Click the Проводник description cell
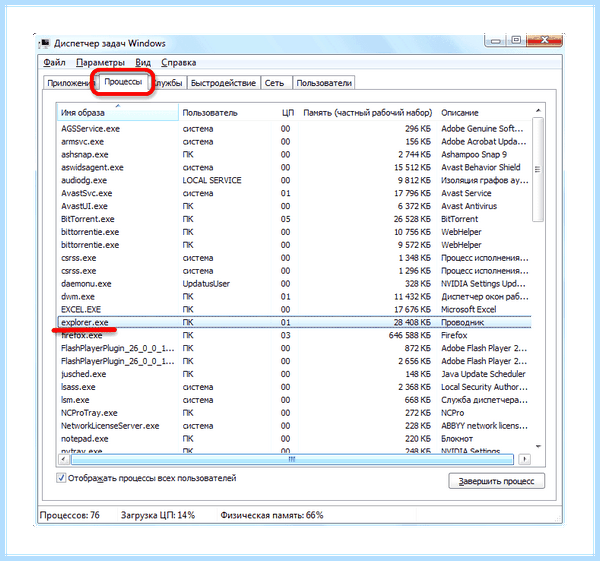This screenshot has height=561, width=600. coord(462,322)
